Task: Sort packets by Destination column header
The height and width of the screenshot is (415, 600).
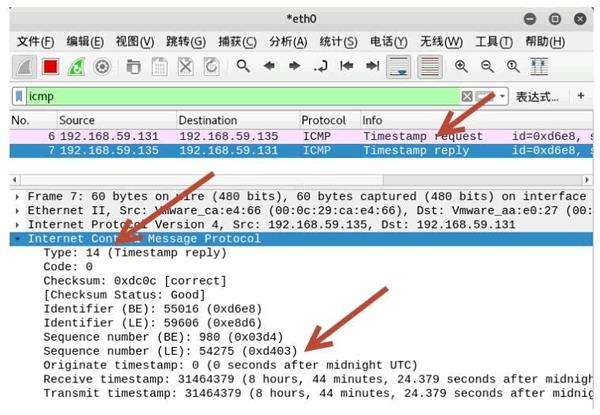Action: click(x=238, y=120)
